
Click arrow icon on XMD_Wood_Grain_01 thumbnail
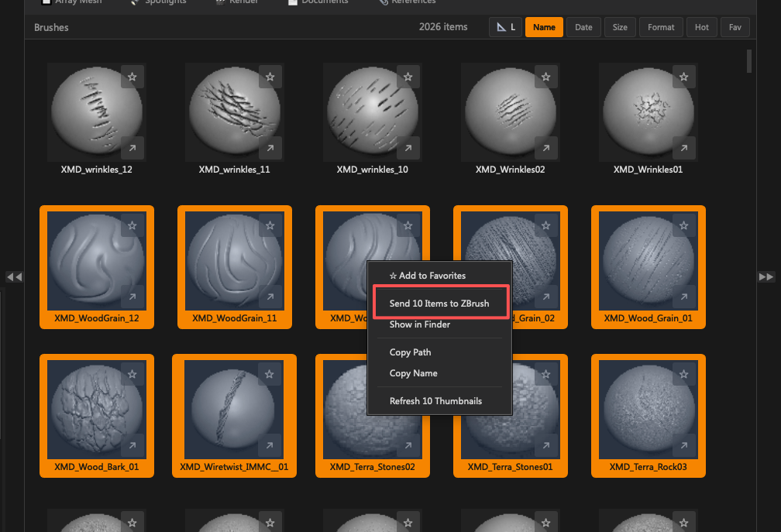683,297
